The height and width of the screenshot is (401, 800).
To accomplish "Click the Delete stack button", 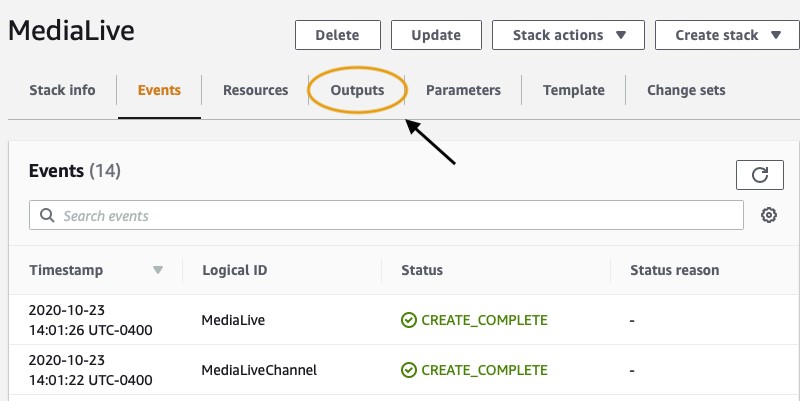I will 338,35.
